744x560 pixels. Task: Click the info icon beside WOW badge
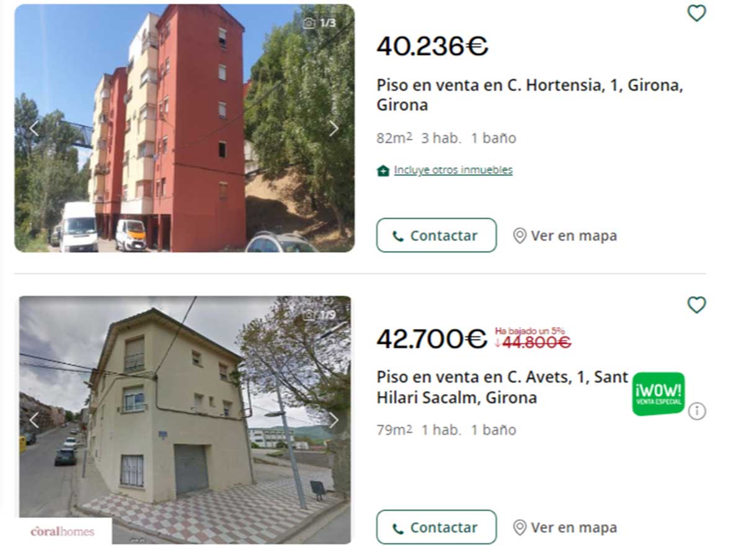click(697, 411)
